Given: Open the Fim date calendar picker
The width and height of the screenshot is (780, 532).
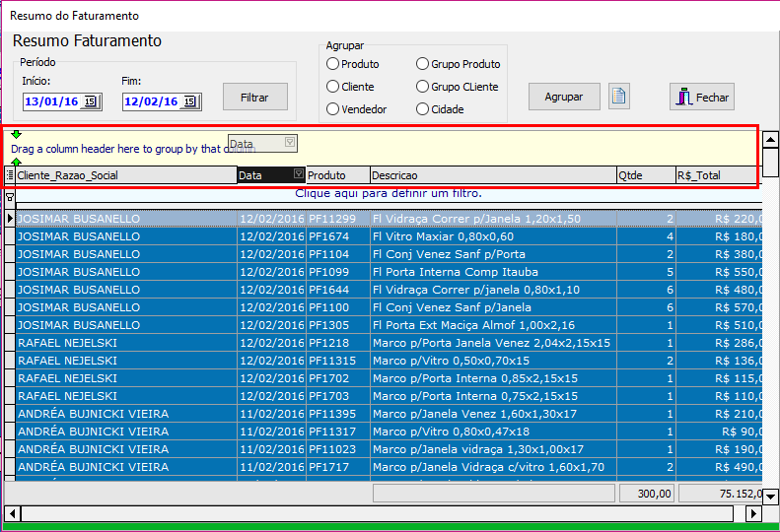Looking at the screenshot, I should 190,101.
